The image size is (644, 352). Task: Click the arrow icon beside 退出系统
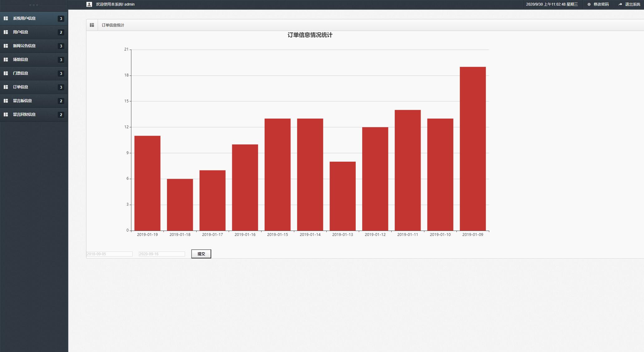click(620, 4)
